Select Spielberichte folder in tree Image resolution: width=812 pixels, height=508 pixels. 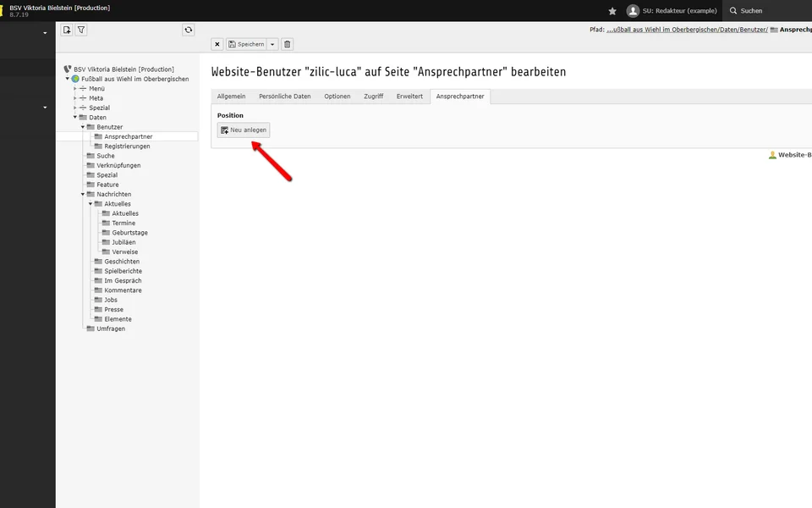pos(123,271)
